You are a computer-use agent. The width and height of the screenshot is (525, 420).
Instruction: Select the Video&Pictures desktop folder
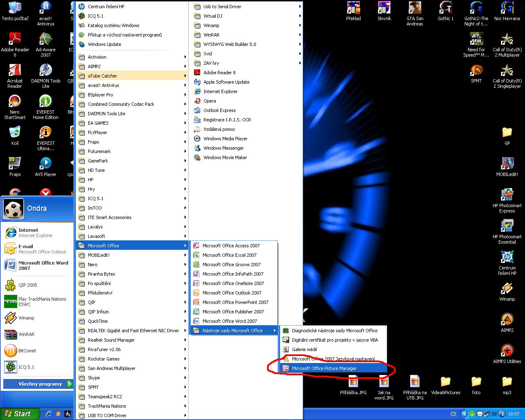445,385
